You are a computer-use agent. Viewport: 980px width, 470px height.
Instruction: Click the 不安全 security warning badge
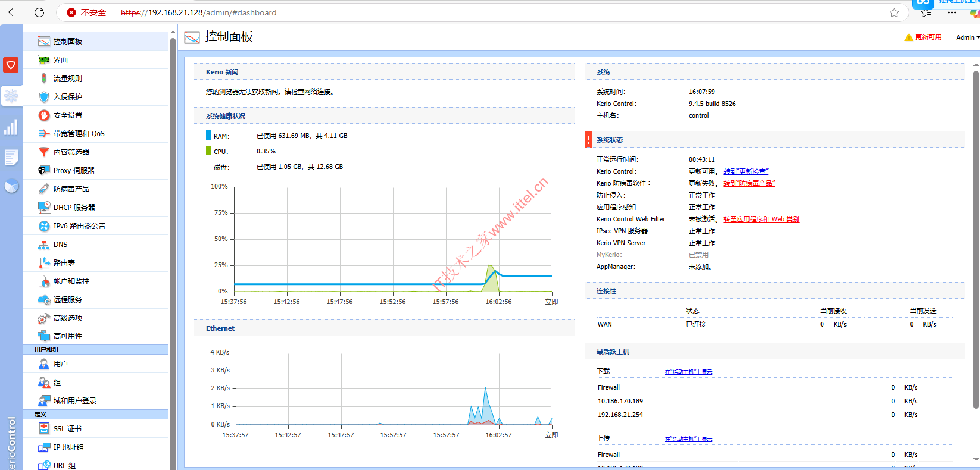coord(86,12)
